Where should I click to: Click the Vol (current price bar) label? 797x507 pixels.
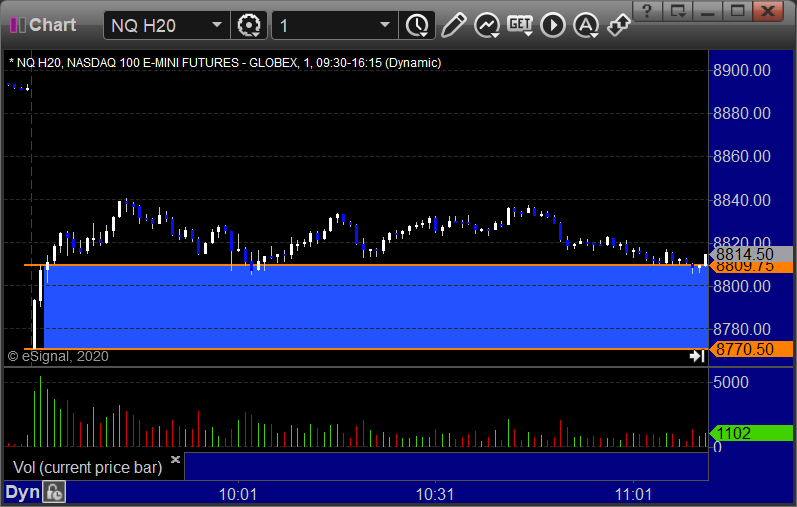pyautogui.click(x=87, y=467)
